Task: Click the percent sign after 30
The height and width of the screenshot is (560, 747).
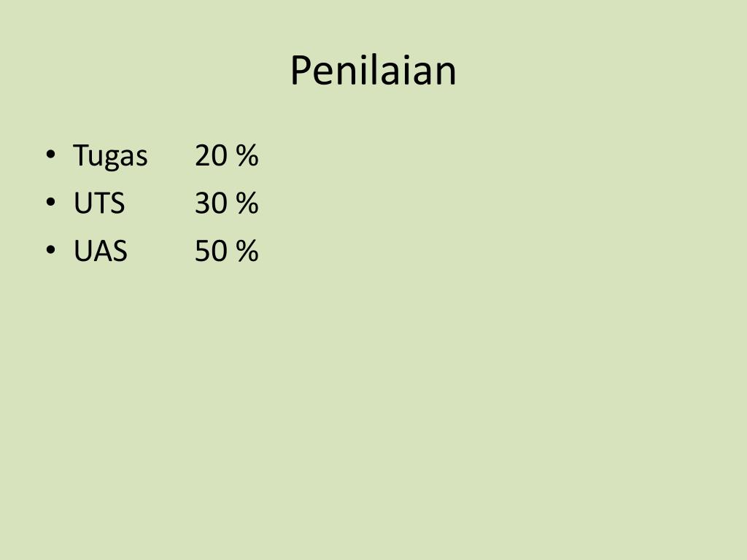Action: tap(247, 203)
